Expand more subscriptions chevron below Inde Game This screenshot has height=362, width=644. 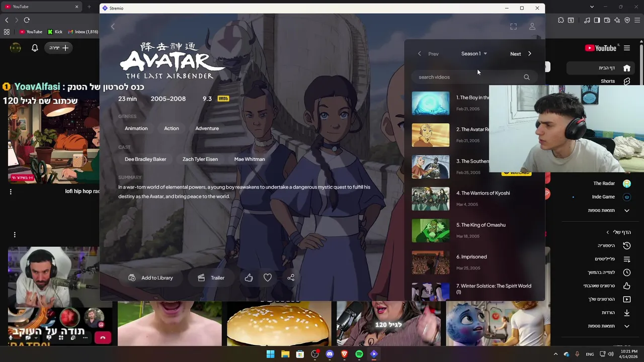[x=627, y=210]
